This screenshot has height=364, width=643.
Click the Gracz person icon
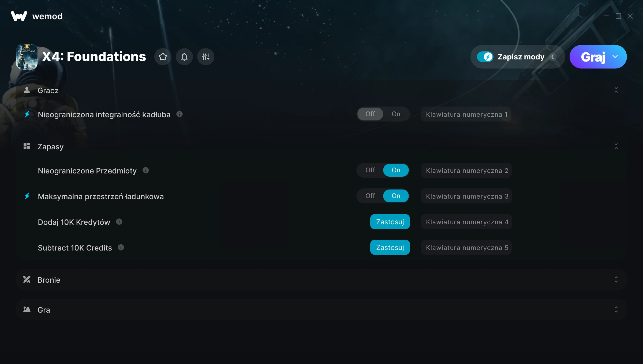[x=27, y=90]
